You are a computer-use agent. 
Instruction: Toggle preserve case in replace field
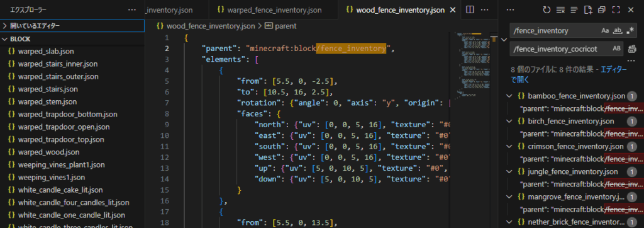point(617,48)
